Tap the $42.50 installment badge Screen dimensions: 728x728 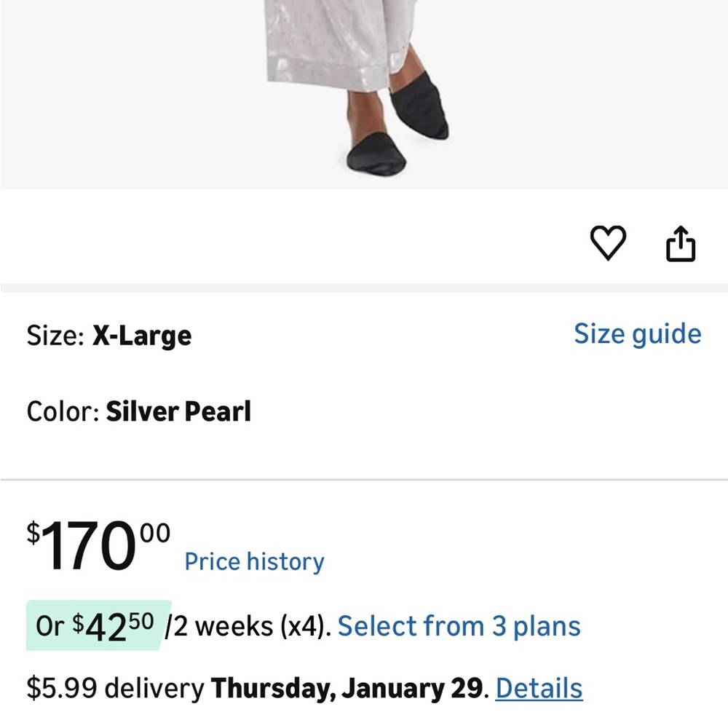[x=98, y=625]
